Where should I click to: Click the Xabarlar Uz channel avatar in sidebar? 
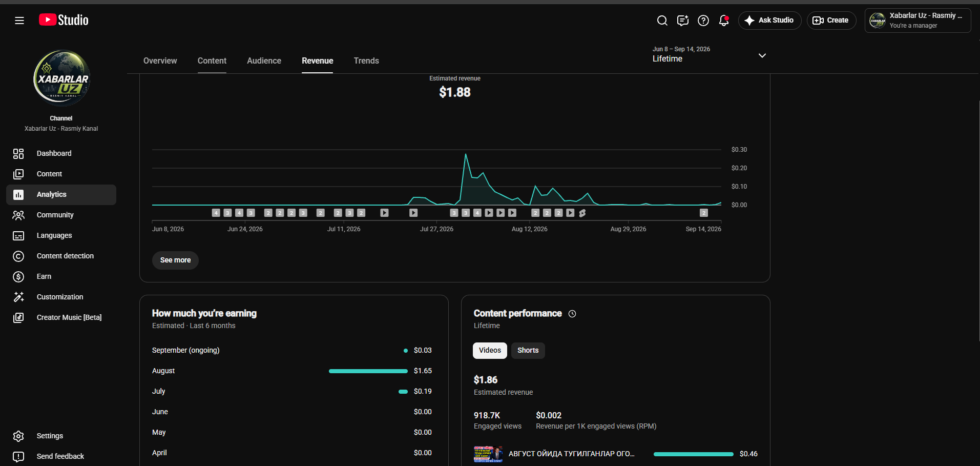[x=61, y=78]
